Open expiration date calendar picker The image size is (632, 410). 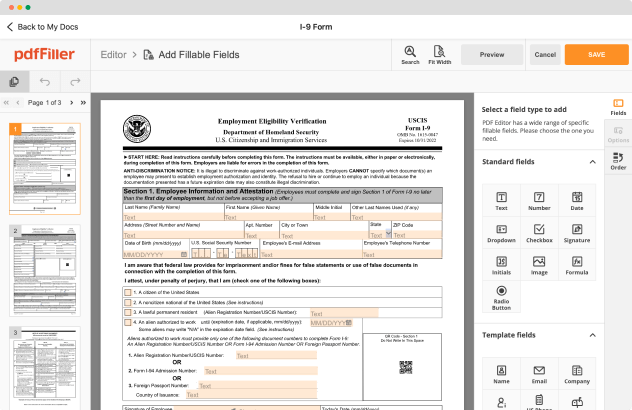coord(349,323)
